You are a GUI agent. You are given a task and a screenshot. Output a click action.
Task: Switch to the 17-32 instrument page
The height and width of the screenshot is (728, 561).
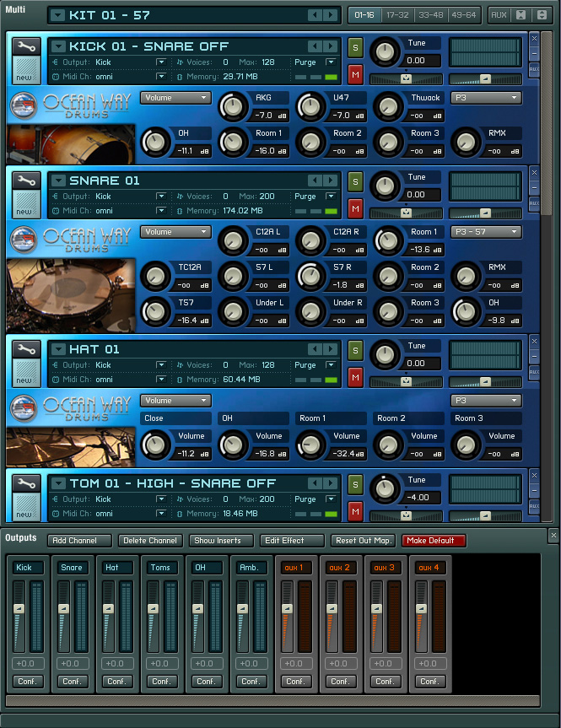pos(396,15)
